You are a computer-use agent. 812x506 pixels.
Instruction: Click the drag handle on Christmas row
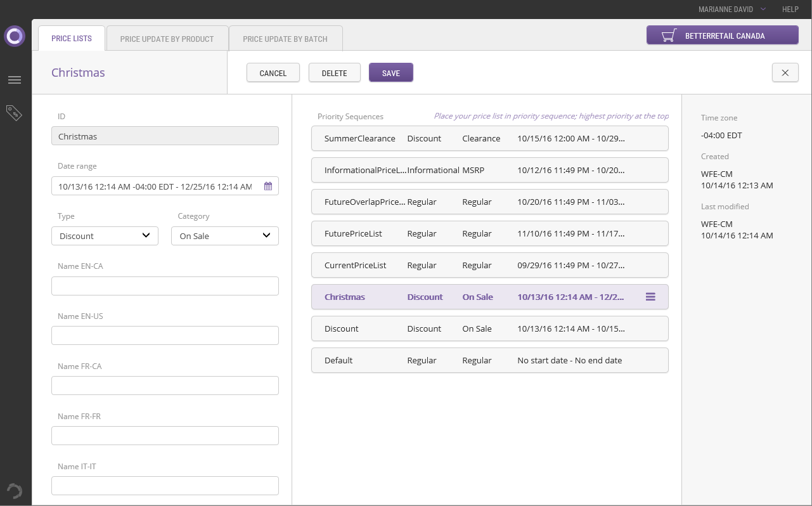(x=650, y=297)
